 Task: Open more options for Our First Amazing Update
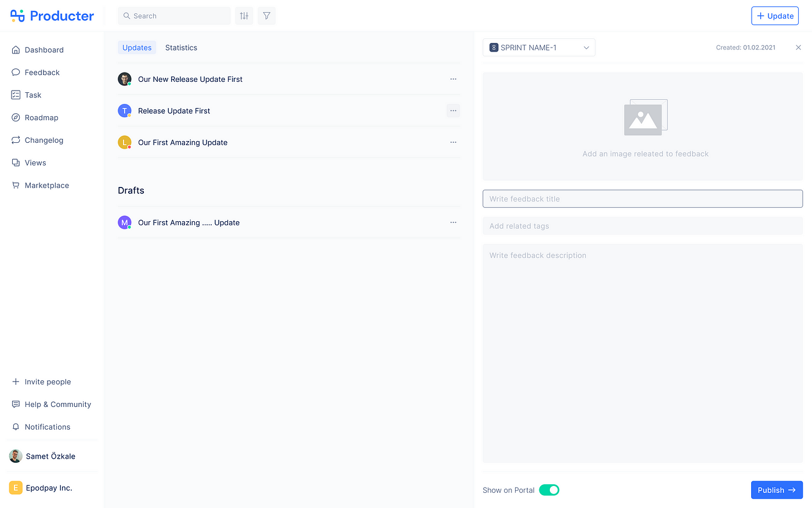[454, 142]
